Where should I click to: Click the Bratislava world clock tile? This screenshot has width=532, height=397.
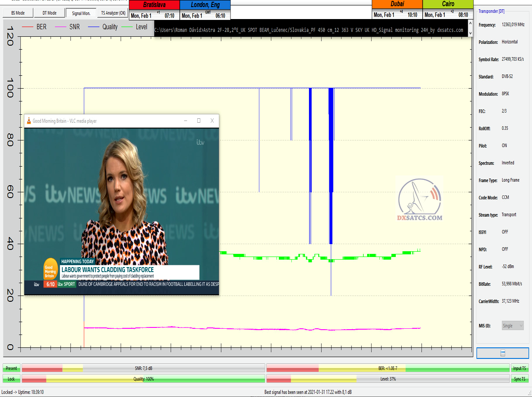154,10
